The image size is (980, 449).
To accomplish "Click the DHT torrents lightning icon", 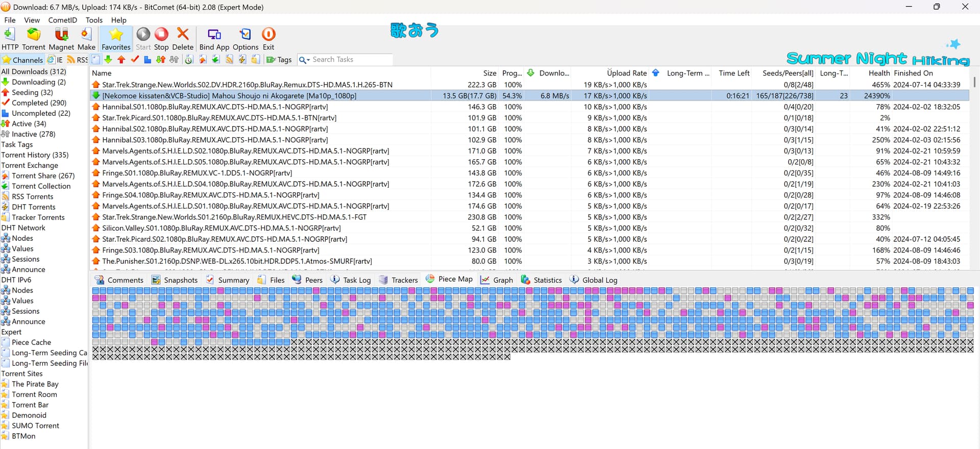I will [x=242, y=60].
